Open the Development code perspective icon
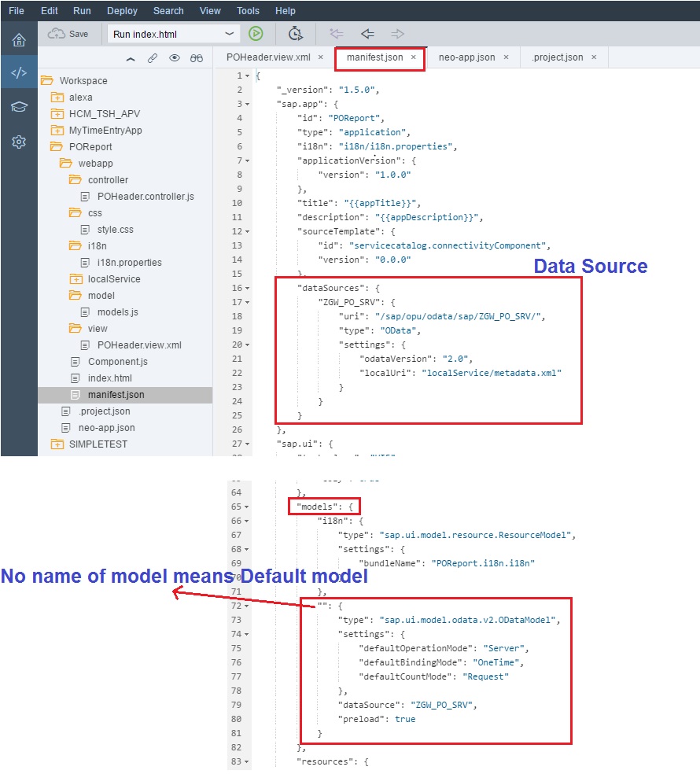700x774 pixels. (19, 73)
